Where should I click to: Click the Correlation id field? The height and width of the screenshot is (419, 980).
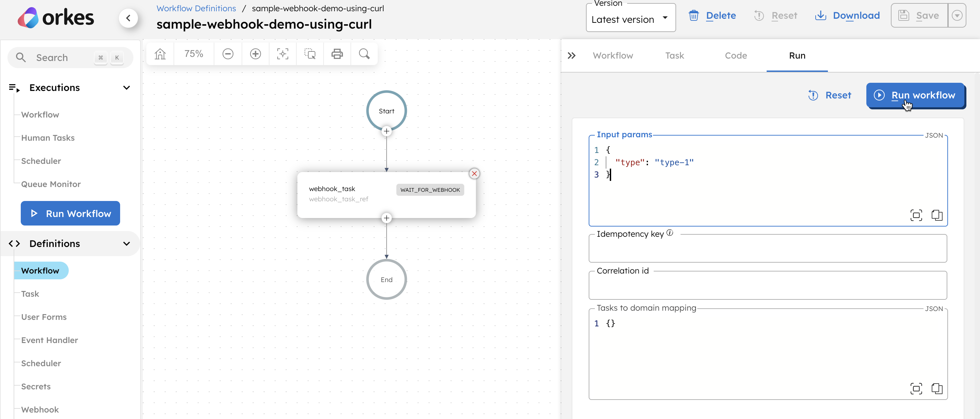click(768, 285)
